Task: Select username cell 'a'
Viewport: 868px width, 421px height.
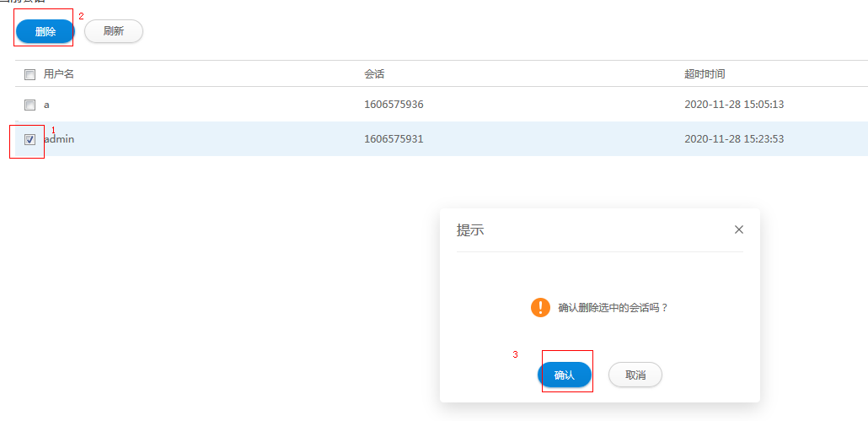Action: tap(46, 105)
